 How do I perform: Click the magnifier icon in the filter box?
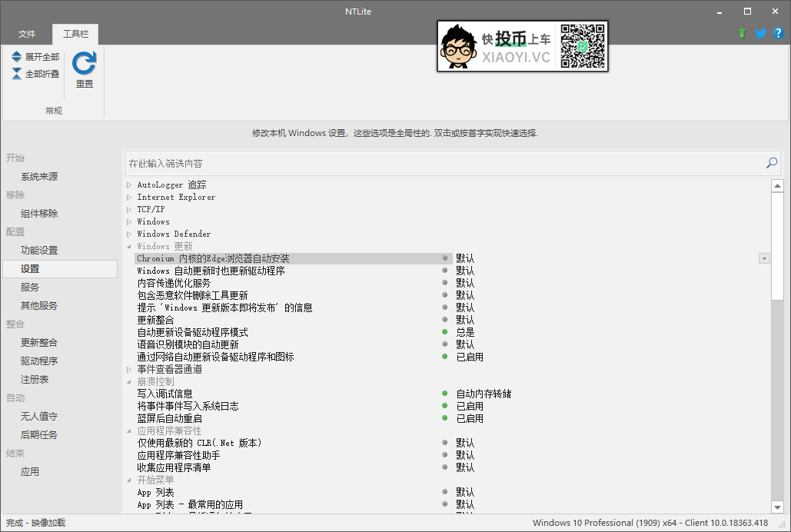771,164
